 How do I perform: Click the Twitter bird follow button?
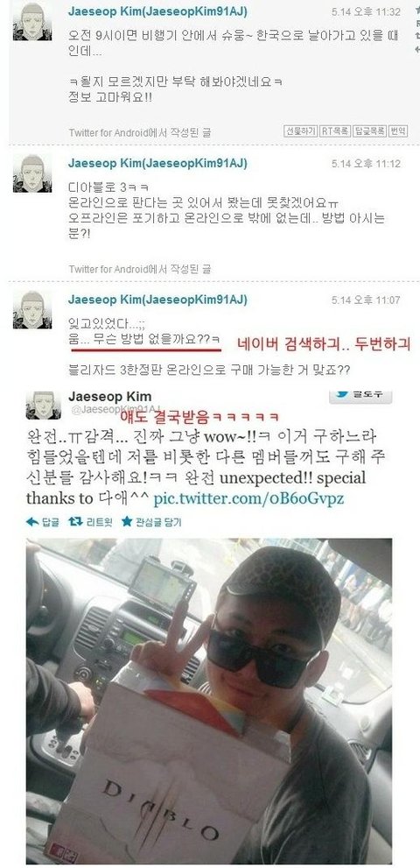coord(360,396)
